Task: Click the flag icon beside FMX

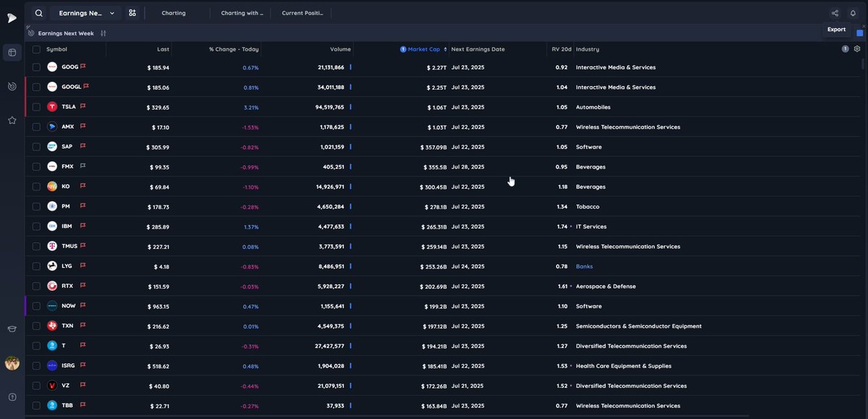Action: pos(83,166)
